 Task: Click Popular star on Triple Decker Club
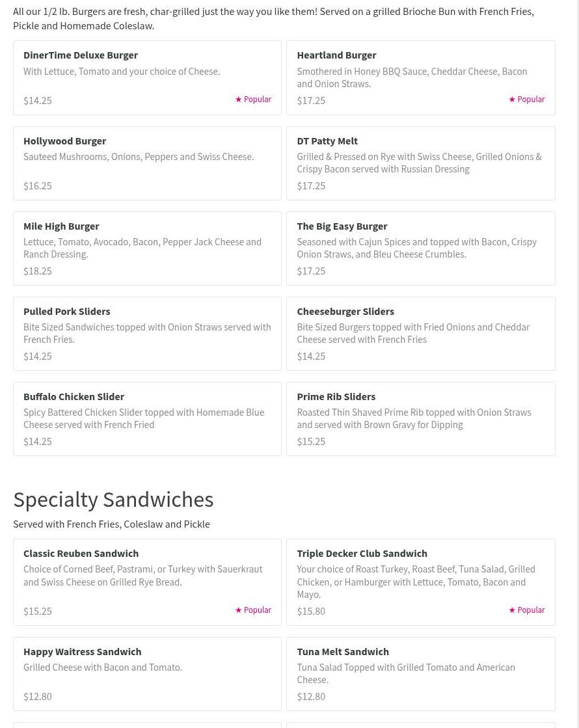[526, 610]
